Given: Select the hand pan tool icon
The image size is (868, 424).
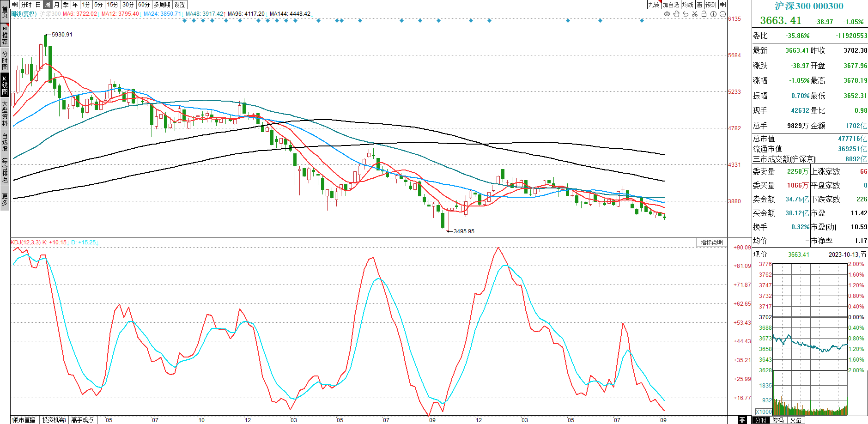Looking at the screenshot, I should point(676,14).
